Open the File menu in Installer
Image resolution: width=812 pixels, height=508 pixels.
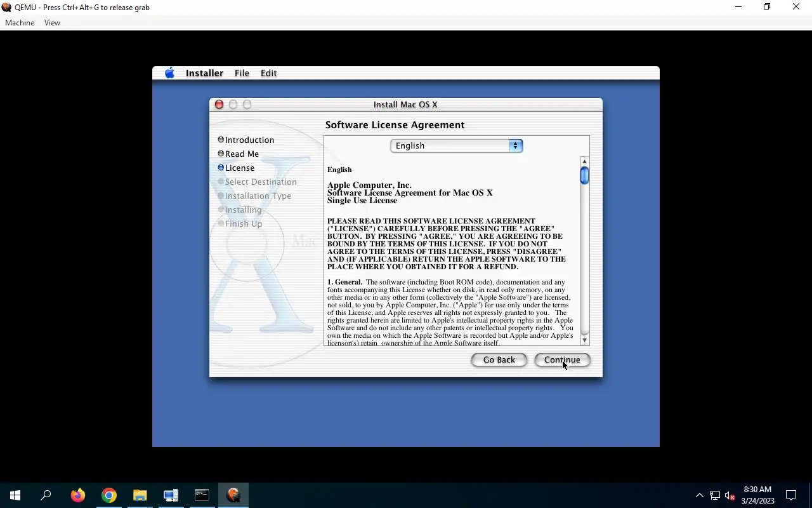(x=242, y=73)
